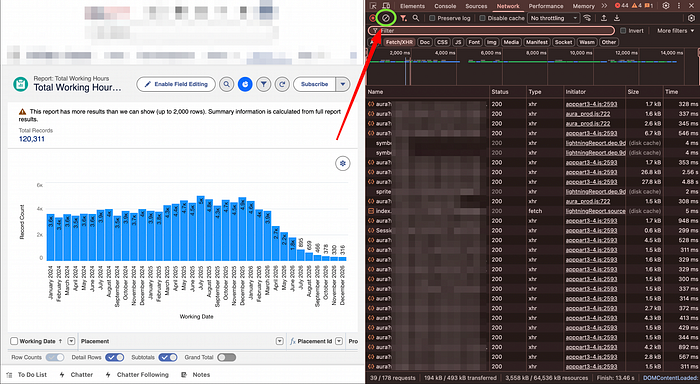Viewport: 700px width, 384px height.
Task: Toggle the blue report chart button
Action: coord(245,84)
